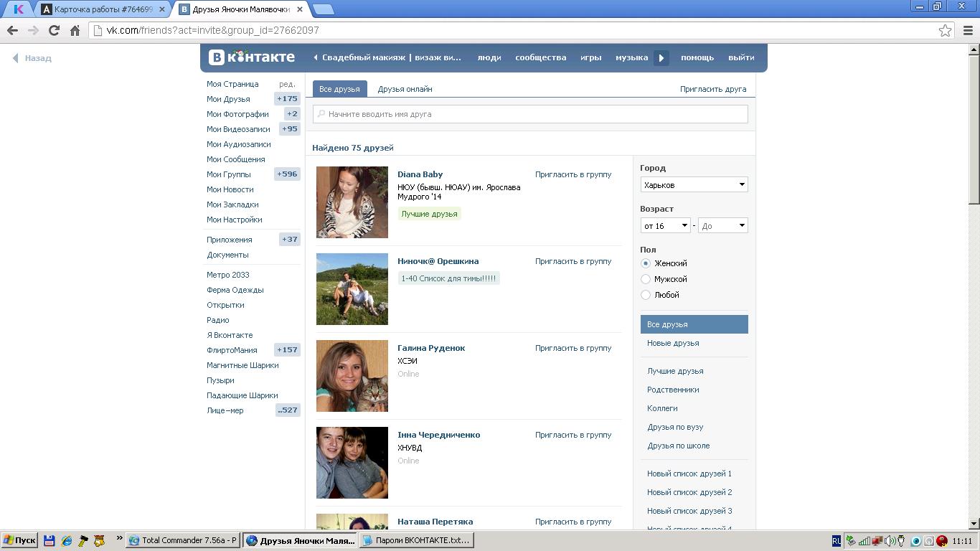Switch to the Все друзья tab
Screen dimensions: 980x551
coord(339,89)
